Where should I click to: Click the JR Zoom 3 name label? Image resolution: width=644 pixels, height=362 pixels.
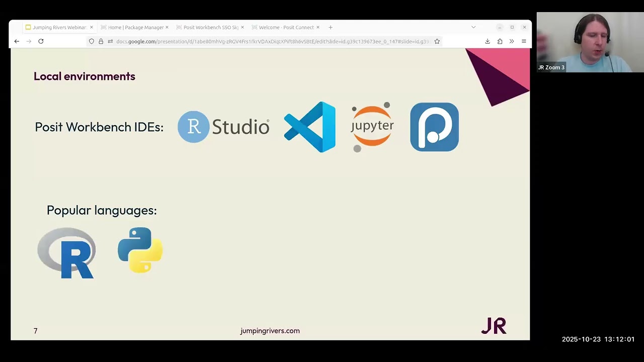tap(551, 67)
